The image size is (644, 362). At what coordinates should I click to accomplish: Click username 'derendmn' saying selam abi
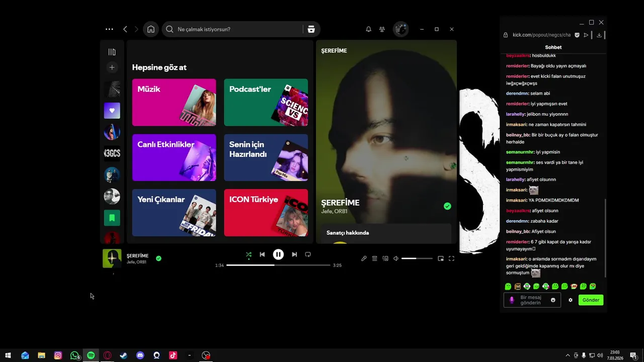[517, 94]
